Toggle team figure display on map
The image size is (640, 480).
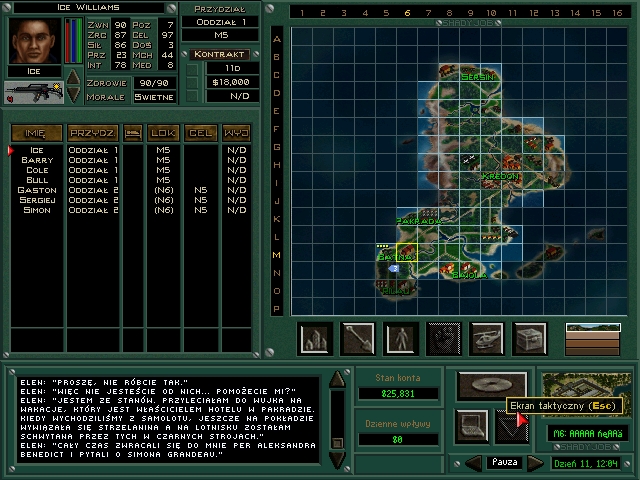400,338
